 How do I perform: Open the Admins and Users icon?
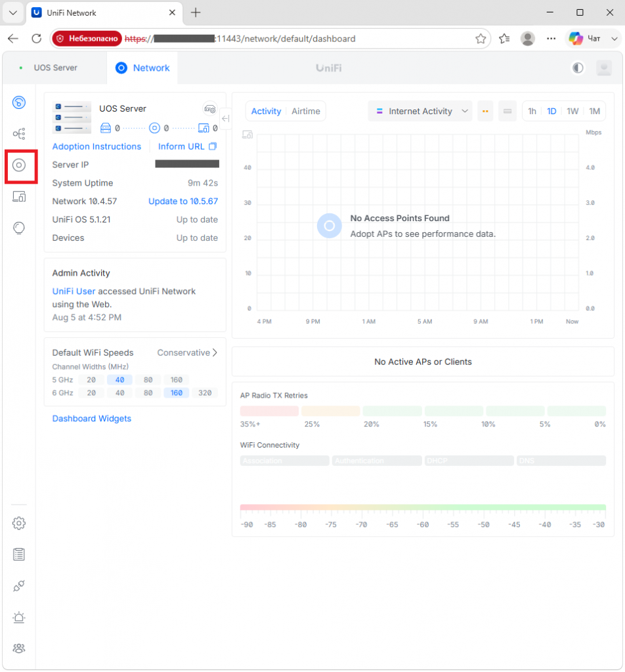(x=19, y=648)
